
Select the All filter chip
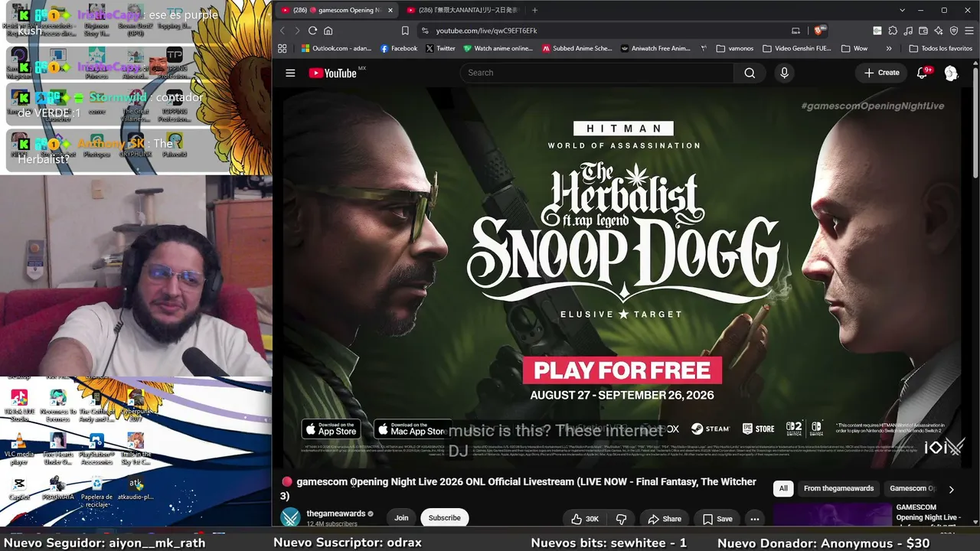point(783,488)
